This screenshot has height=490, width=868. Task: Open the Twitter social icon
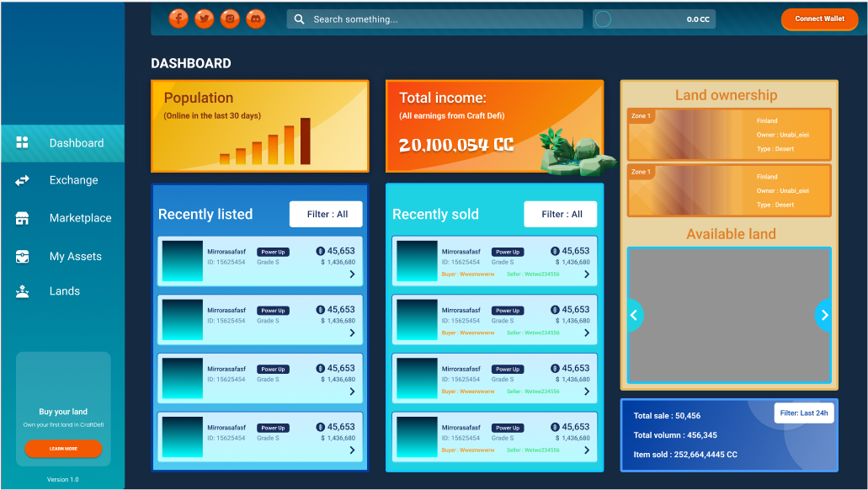(204, 19)
